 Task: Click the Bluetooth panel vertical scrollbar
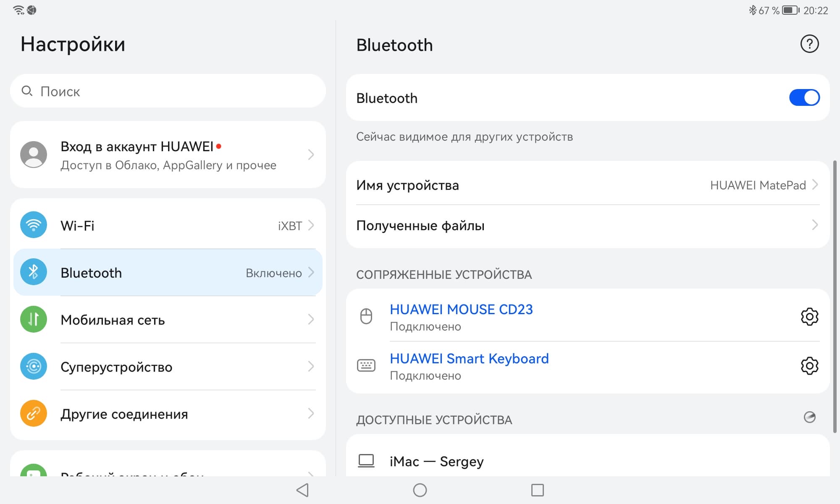click(x=835, y=296)
